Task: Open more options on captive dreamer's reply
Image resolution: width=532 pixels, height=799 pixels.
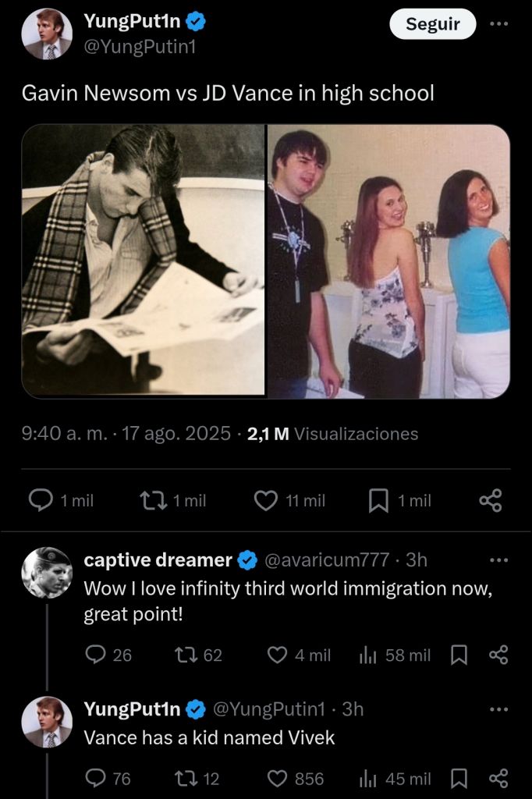Action: pos(498,560)
